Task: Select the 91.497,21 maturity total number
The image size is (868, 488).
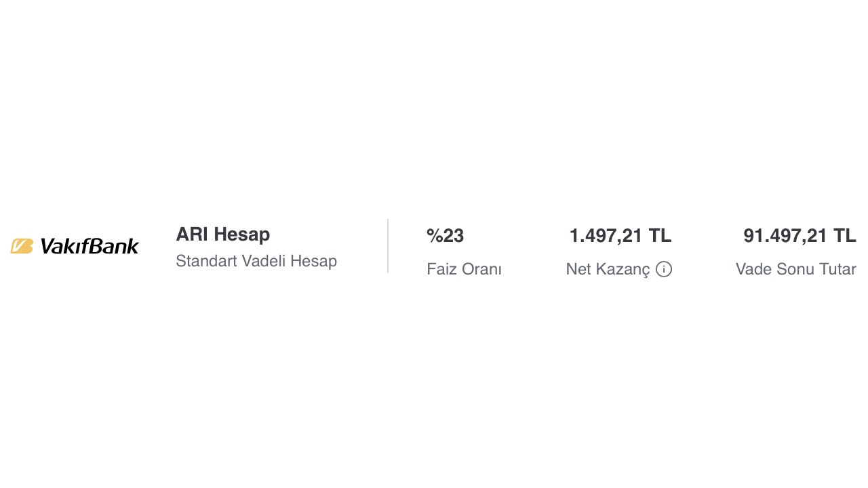Action: 785,236
